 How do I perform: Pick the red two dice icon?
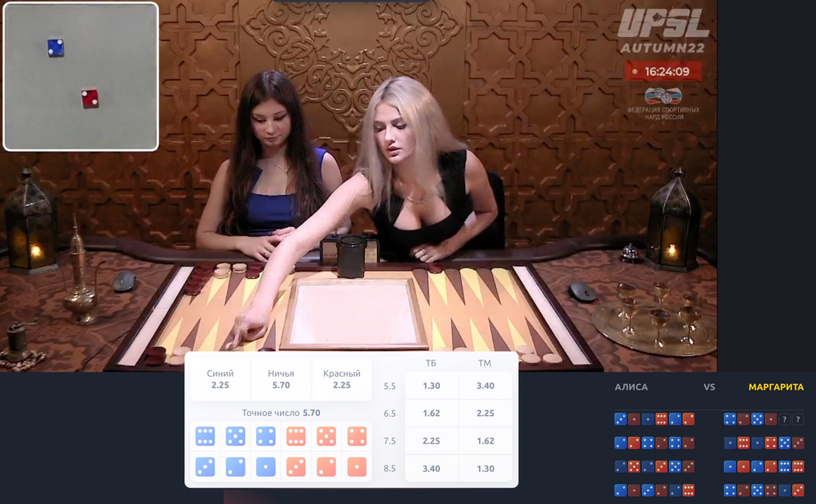[326, 467]
